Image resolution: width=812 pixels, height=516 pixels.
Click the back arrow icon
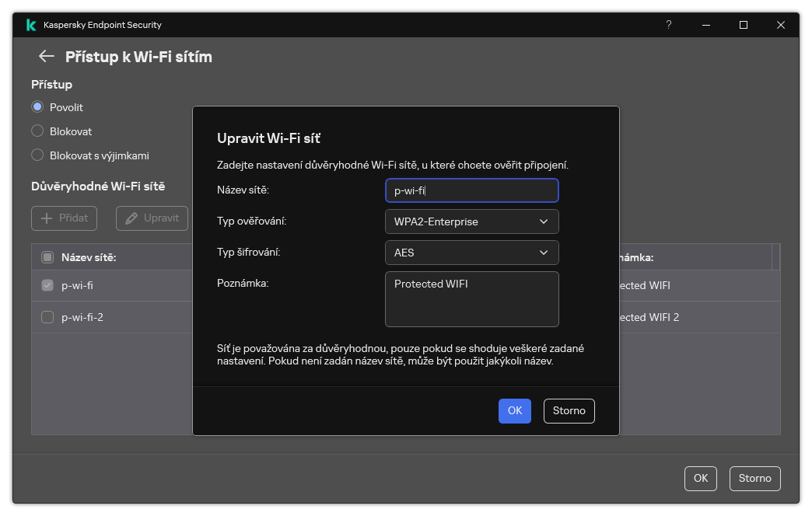coord(47,57)
